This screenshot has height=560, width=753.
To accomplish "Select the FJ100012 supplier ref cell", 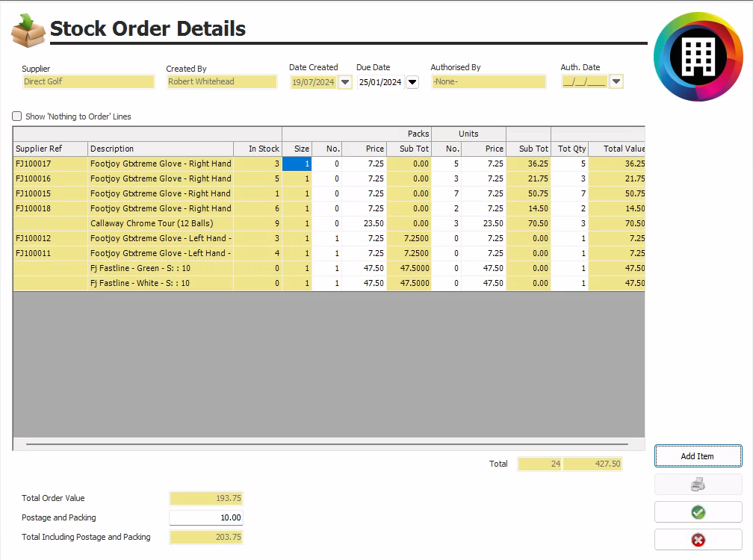I will click(50, 238).
